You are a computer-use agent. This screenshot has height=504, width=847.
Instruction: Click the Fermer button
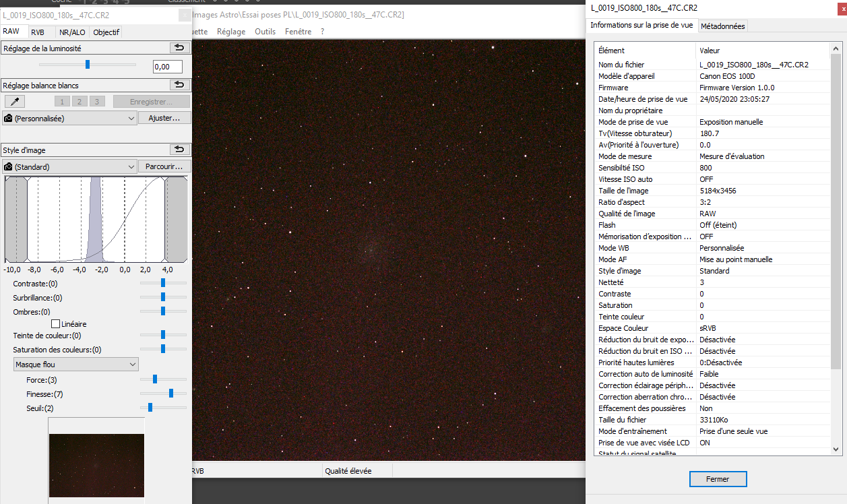tap(718, 479)
